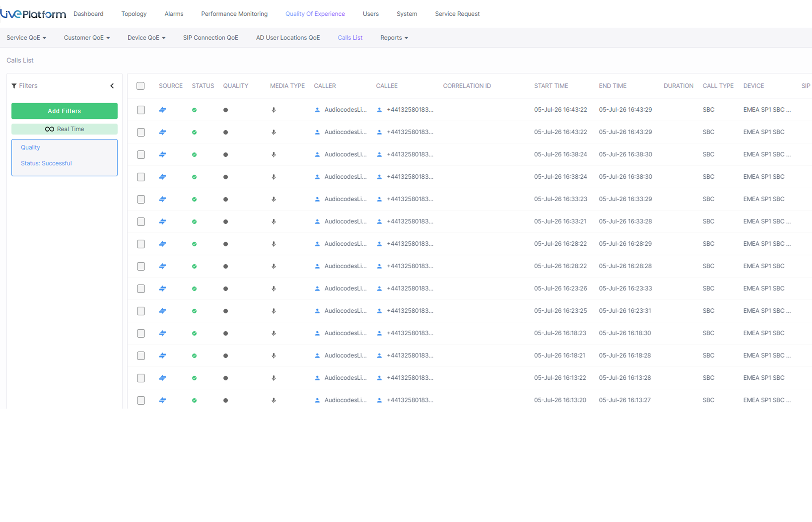
Task: Click the microphone icon for call ending 16:38:30 with EMEA SP1 SBC ...
Action: point(274,177)
